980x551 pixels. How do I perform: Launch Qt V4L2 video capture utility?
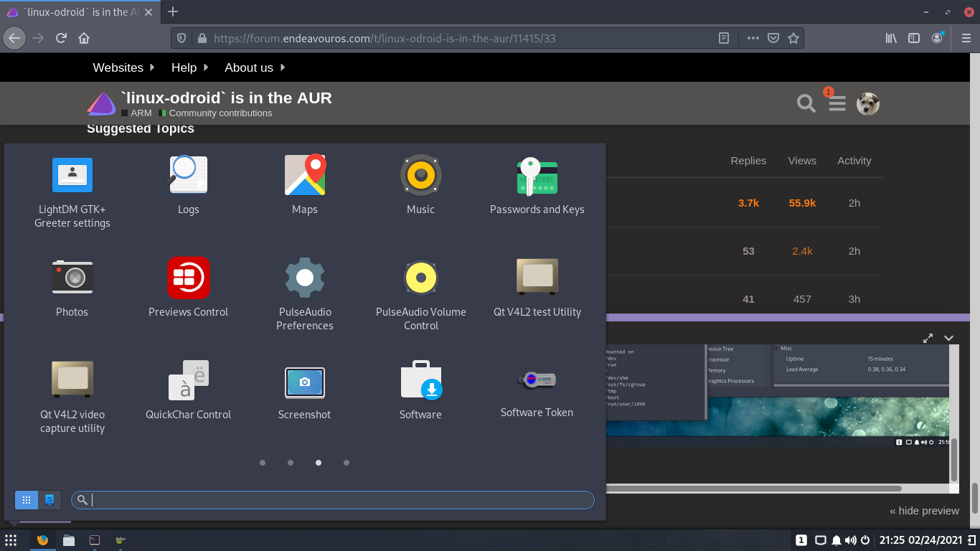point(72,397)
